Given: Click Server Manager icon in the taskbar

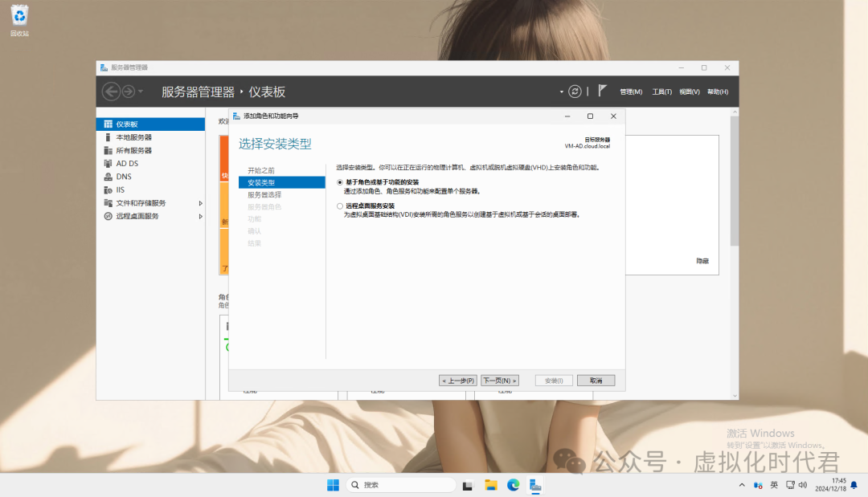Looking at the screenshot, I should pos(535,485).
